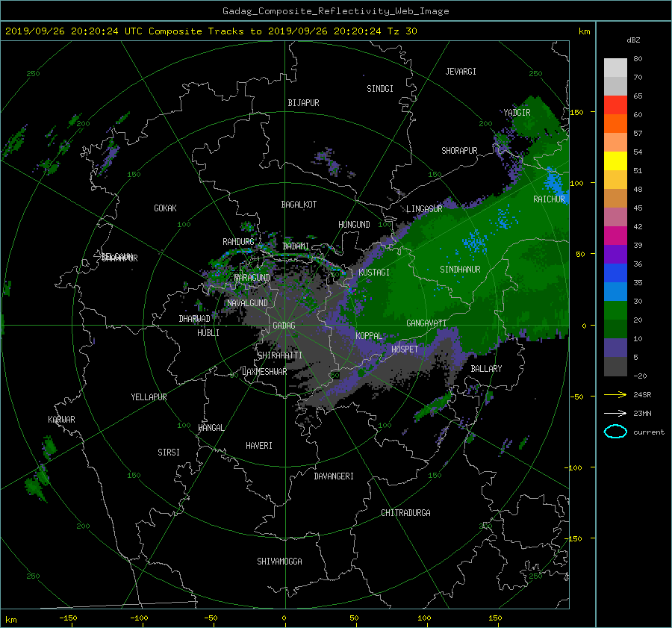Click the orange 57-60 dBZ swatch
The height and width of the screenshot is (628, 672).
[615, 123]
